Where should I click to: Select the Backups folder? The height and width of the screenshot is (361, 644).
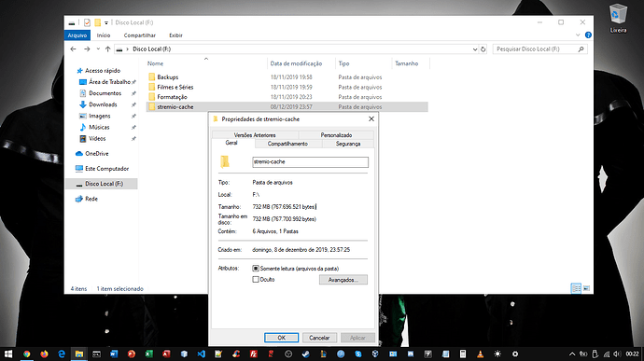(x=168, y=77)
